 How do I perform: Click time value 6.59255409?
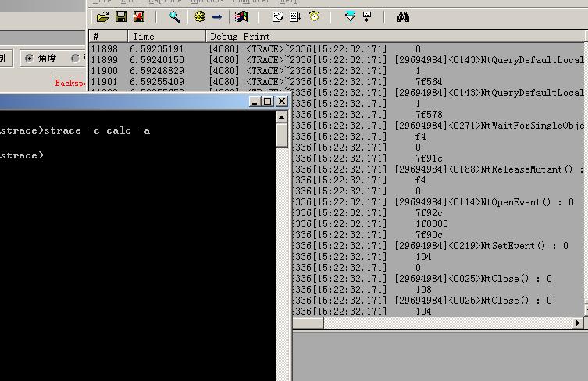point(157,81)
